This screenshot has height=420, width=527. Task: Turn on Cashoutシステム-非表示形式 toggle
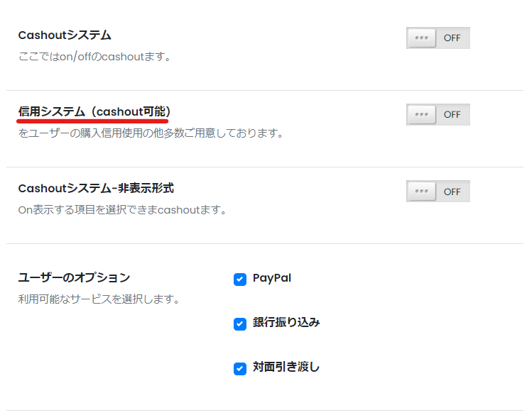(438, 192)
